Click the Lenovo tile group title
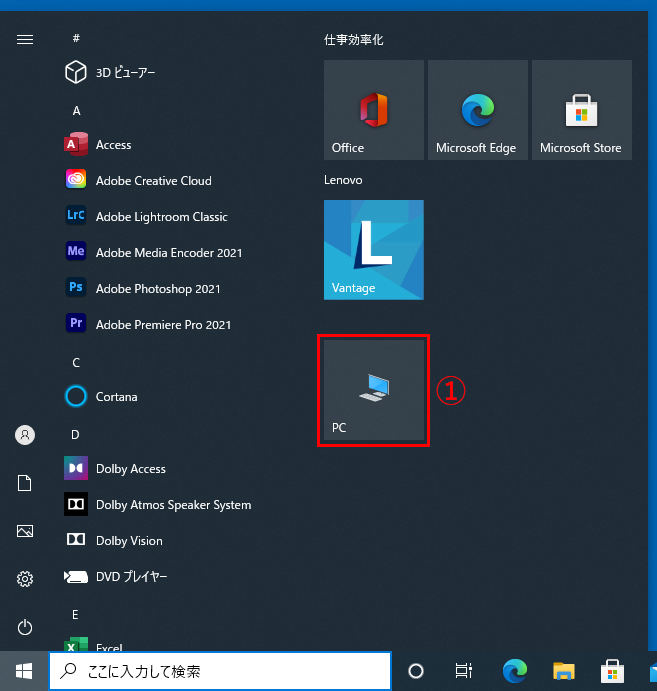The image size is (657, 691). (343, 180)
